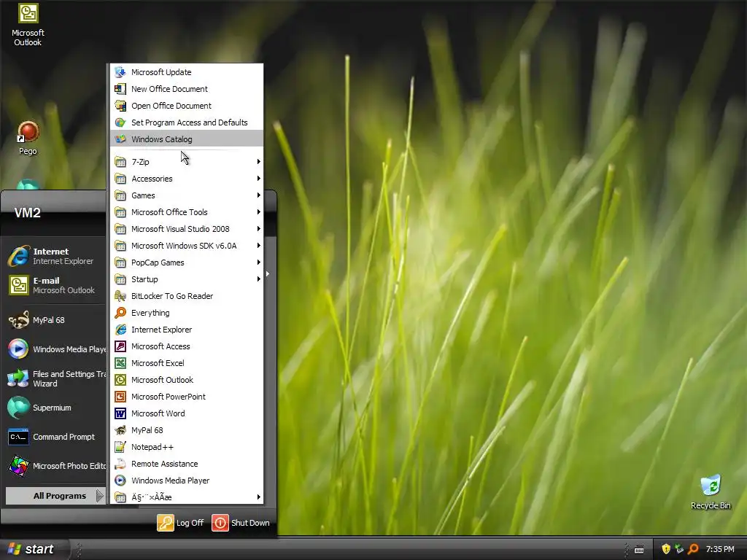Open Internet Explorer from All Programs list

187,330
